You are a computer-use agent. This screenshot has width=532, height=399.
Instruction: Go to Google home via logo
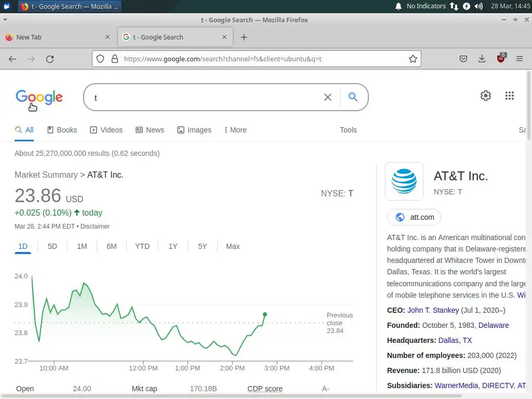(39, 97)
